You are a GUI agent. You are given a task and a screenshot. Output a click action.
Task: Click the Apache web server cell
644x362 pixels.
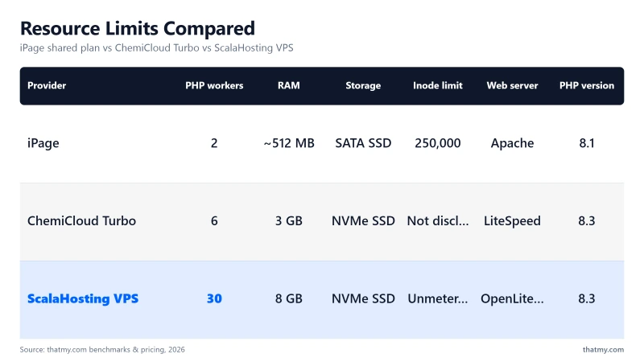512,143
